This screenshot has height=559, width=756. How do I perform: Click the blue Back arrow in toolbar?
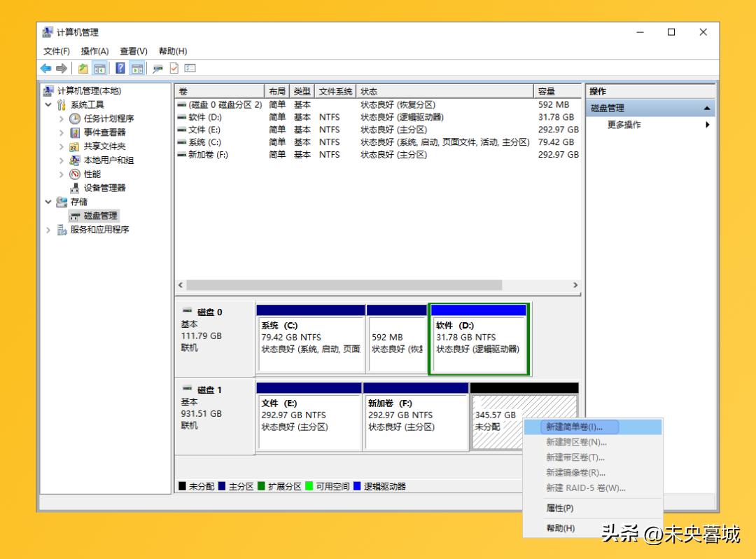pyautogui.click(x=46, y=68)
